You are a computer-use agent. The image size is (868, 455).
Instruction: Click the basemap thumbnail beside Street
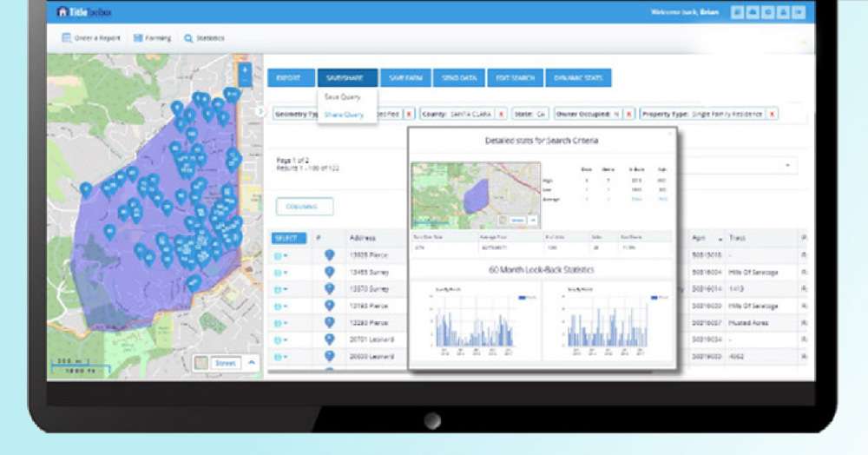click(x=201, y=363)
